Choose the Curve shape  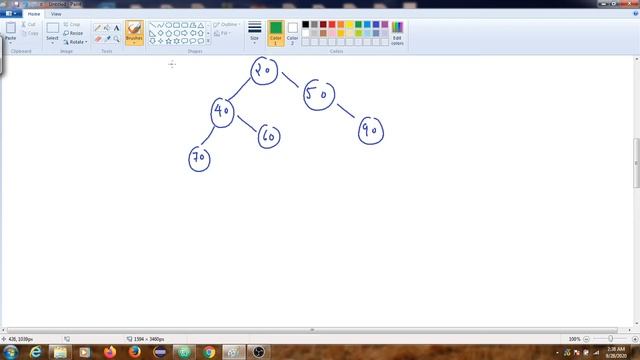160,25
